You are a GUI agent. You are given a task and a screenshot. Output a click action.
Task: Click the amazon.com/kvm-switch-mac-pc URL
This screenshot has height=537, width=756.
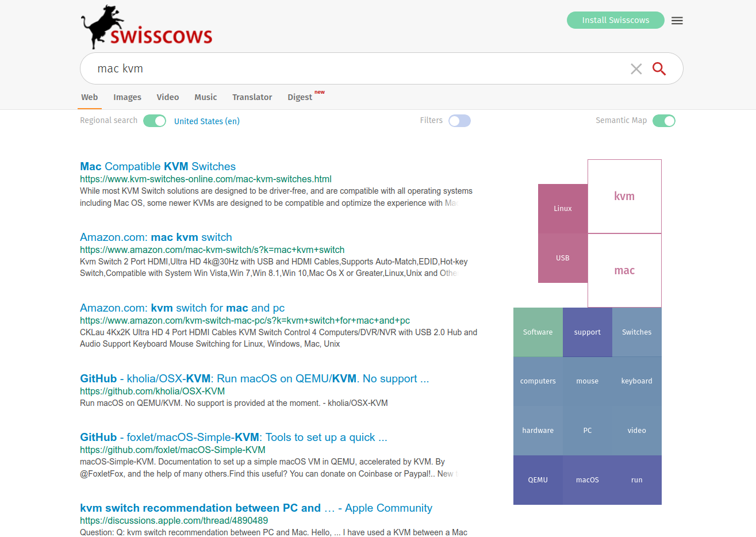click(245, 321)
